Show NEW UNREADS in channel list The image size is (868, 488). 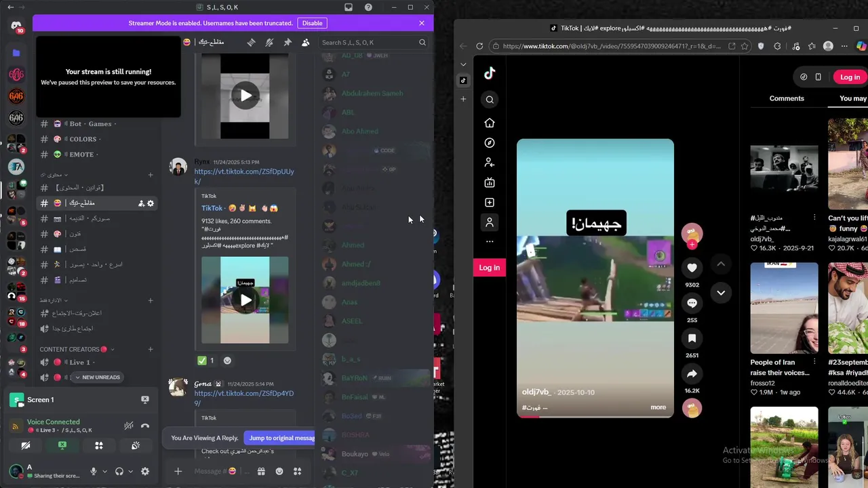tap(97, 378)
